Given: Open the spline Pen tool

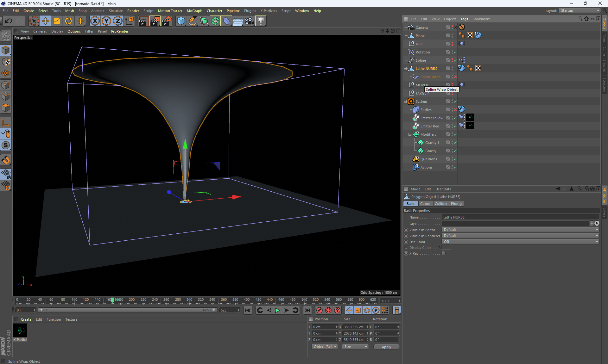Looking at the screenshot, I should tap(192, 21).
